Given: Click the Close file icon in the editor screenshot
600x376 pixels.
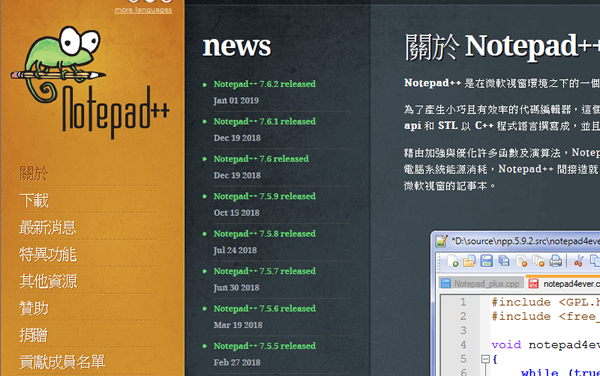Looking at the screenshot, I should (x=522, y=261).
